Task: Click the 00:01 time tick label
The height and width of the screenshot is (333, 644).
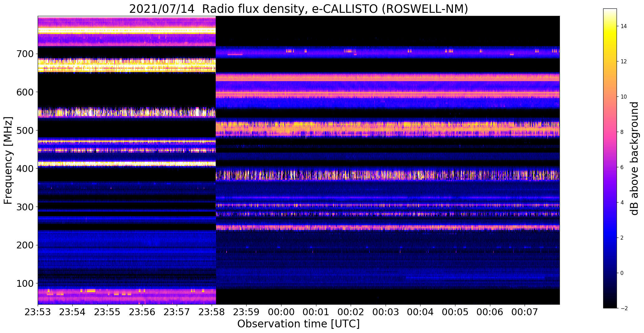Action: point(316,312)
